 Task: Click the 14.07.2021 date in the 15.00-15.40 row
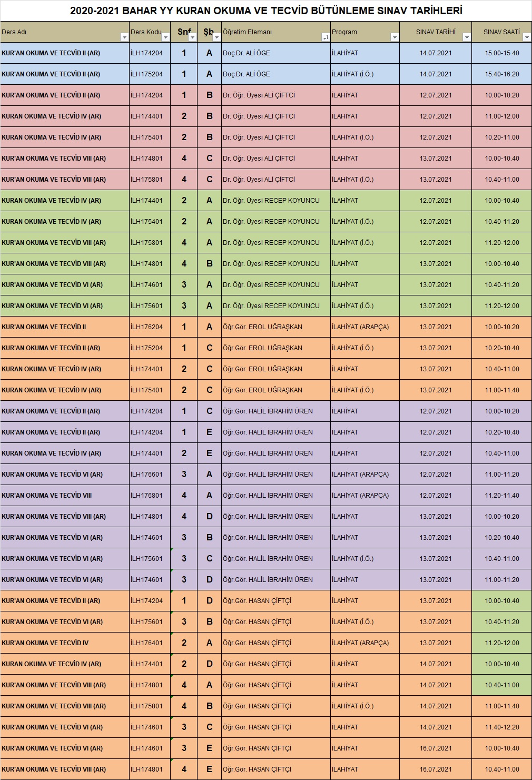tap(436, 53)
